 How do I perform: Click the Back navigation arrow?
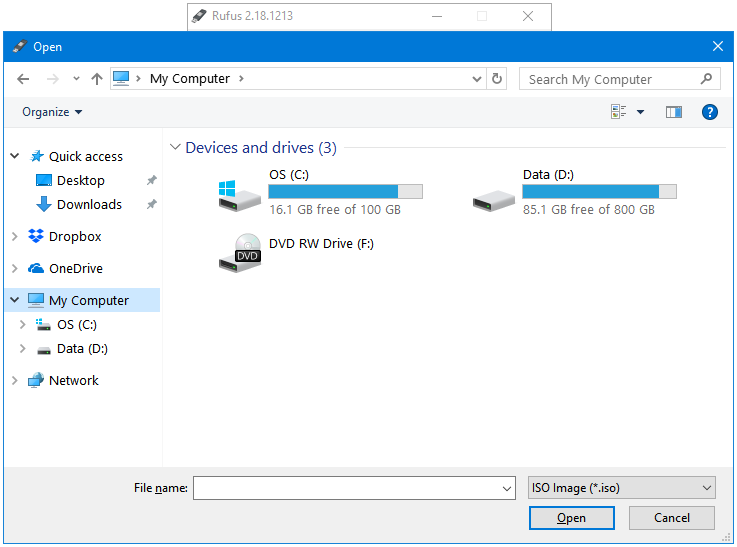coord(23,79)
